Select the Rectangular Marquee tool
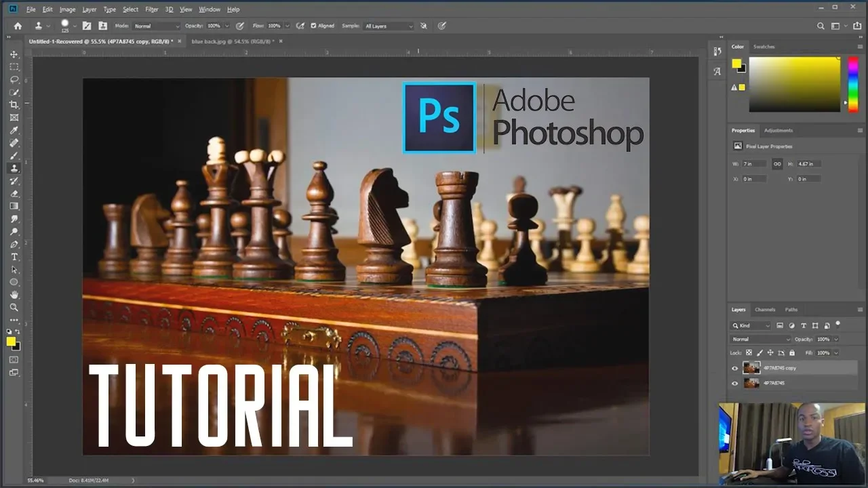 (14, 67)
